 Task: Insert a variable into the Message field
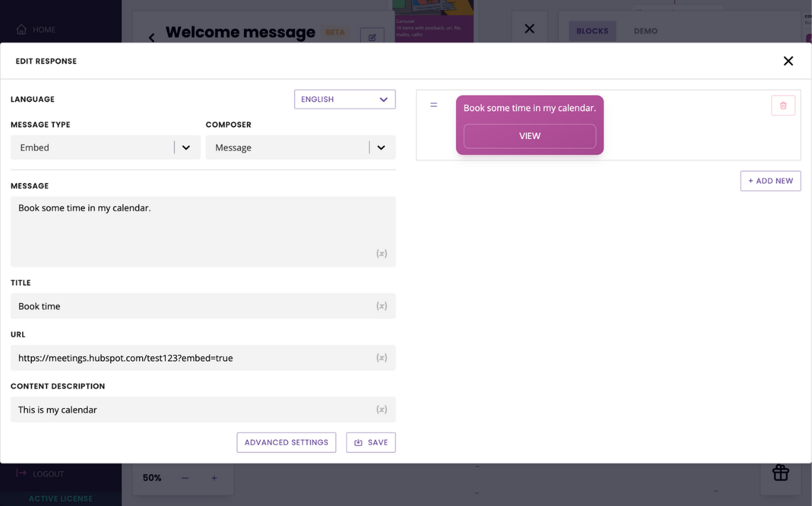point(382,253)
